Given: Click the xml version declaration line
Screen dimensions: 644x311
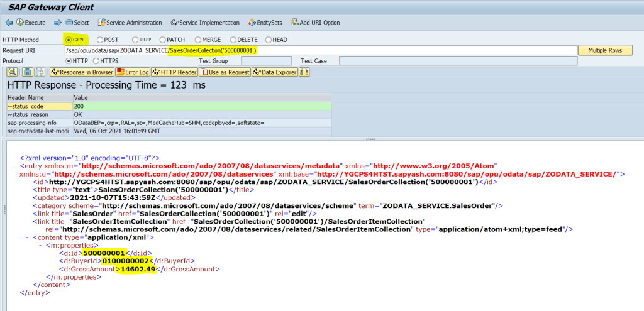Looking at the screenshot, I should point(90,158).
